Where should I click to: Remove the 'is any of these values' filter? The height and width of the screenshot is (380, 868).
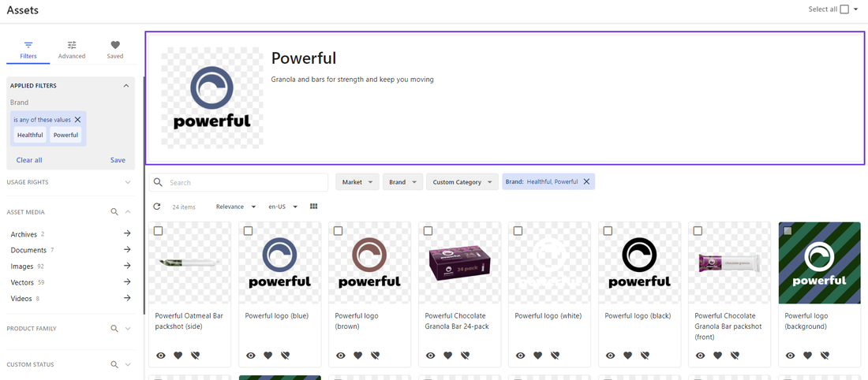pyautogui.click(x=77, y=120)
